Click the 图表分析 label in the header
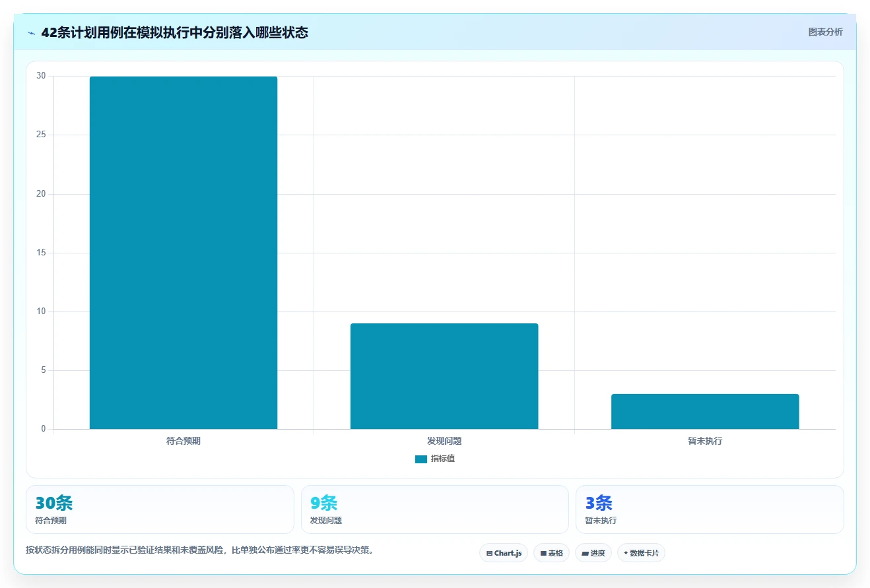The width and height of the screenshot is (870, 588). [825, 32]
